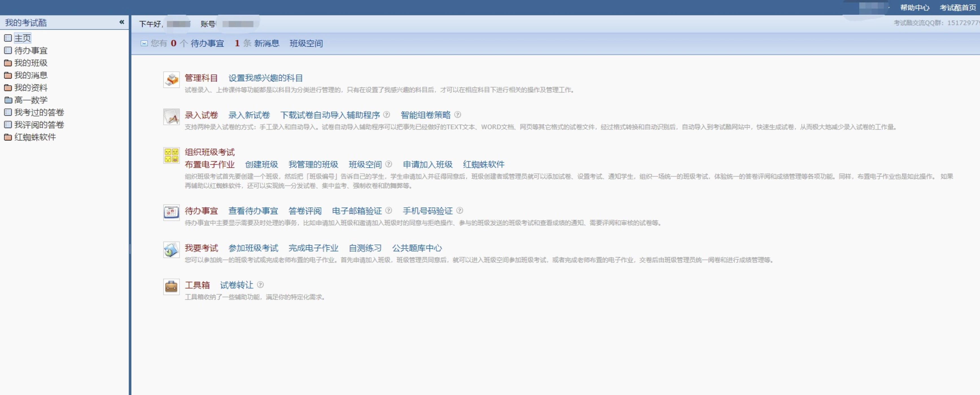Click the 我要考试 section icon

tap(172, 249)
